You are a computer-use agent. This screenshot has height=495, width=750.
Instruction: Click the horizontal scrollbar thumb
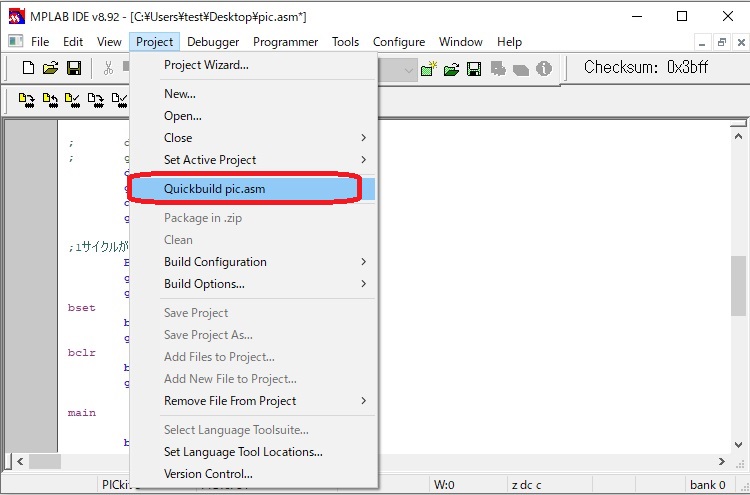45,462
